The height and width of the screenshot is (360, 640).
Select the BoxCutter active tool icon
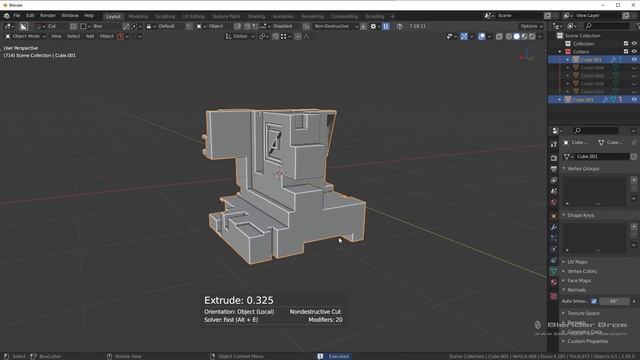(x=24, y=26)
